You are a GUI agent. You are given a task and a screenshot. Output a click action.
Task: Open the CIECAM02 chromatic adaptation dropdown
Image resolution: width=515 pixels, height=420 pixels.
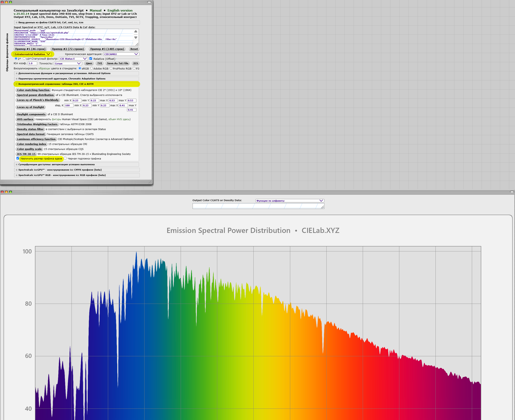[121, 54]
